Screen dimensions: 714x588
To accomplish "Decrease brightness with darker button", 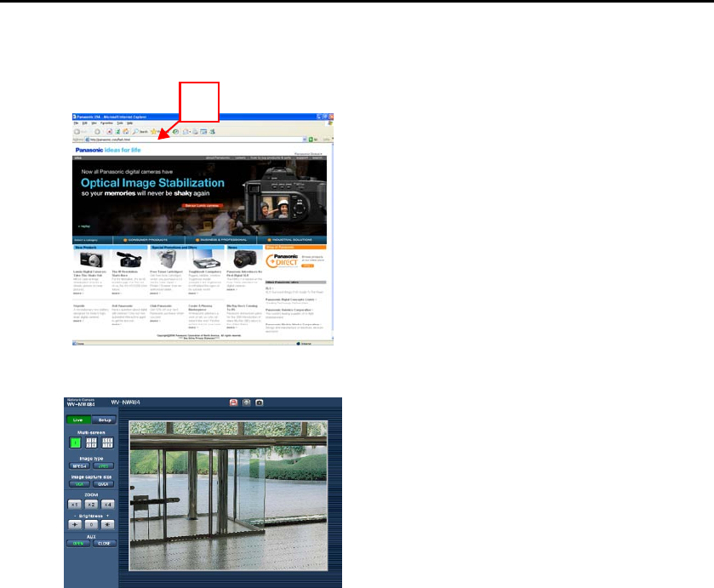I will [75, 525].
